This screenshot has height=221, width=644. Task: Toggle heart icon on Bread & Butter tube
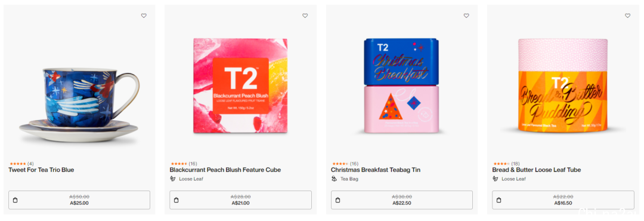pos(627,16)
